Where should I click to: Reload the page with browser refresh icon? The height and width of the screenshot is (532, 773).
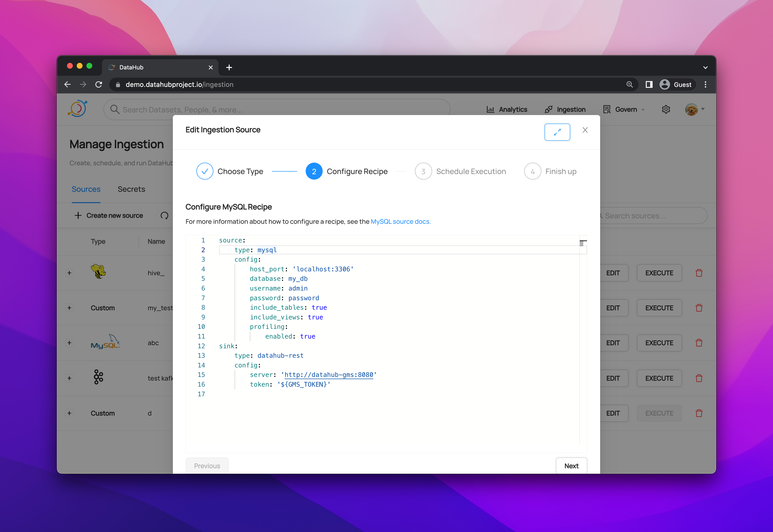[x=99, y=85]
